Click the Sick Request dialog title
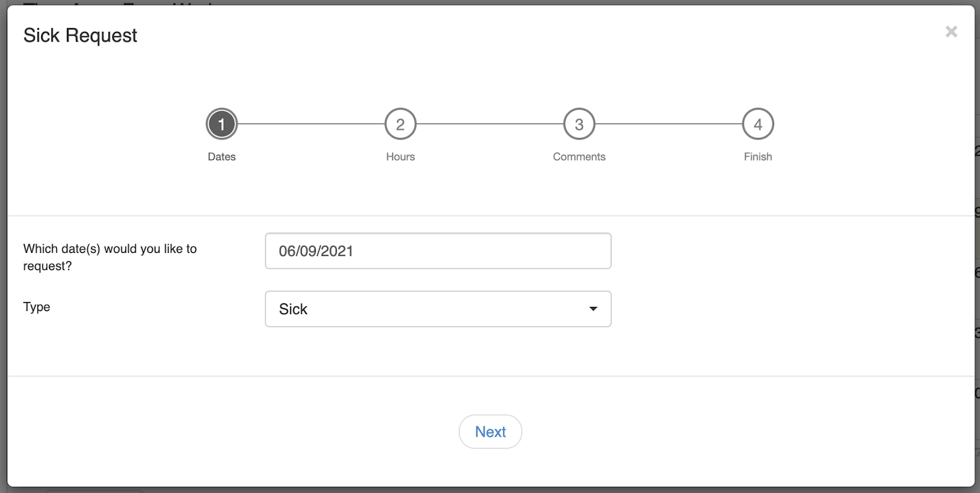 (80, 36)
